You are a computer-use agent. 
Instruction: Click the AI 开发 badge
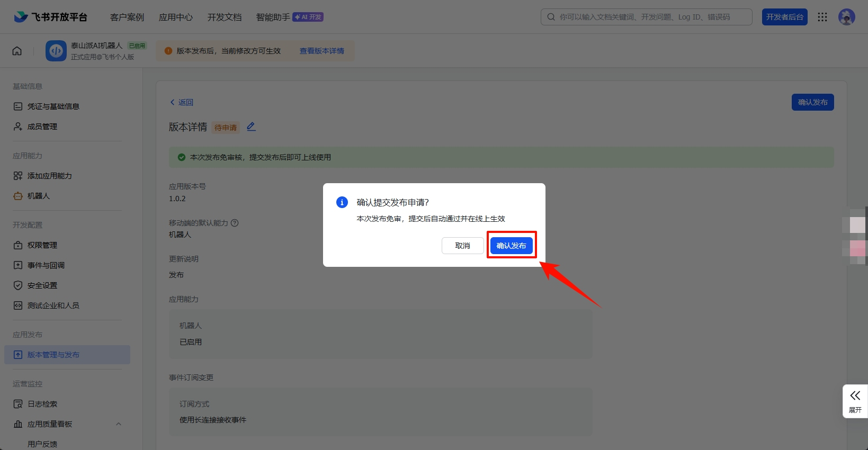308,17
